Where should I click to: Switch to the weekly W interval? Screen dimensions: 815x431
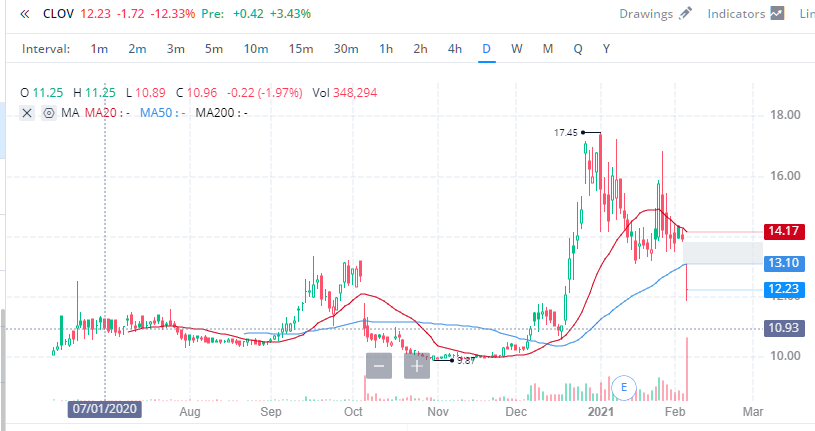pos(517,49)
